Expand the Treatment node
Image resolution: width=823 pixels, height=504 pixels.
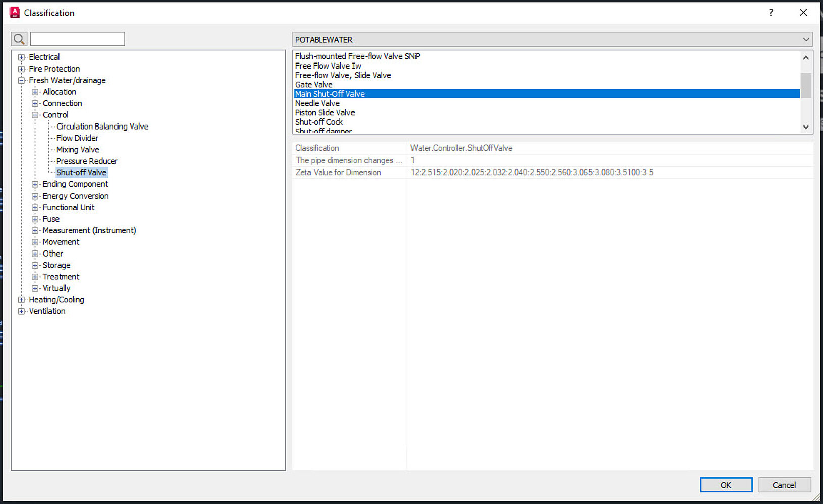(35, 277)
